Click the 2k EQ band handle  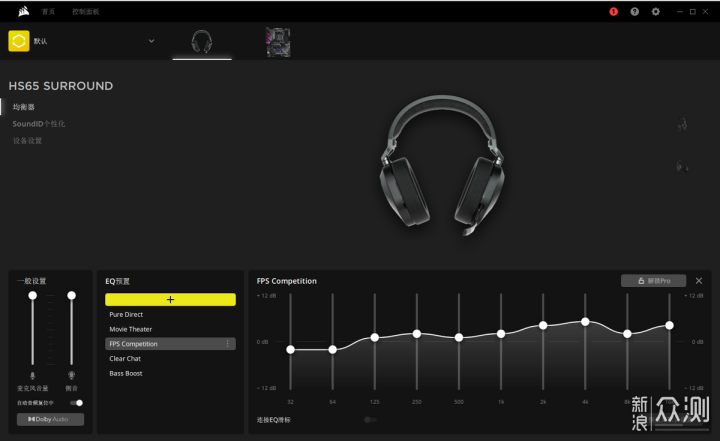[x=543, y=325]
